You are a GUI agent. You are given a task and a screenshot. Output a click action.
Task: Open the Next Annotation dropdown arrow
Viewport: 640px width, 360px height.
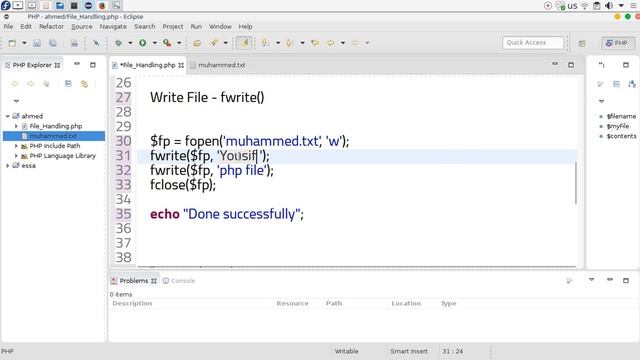[x=278, y=43]
